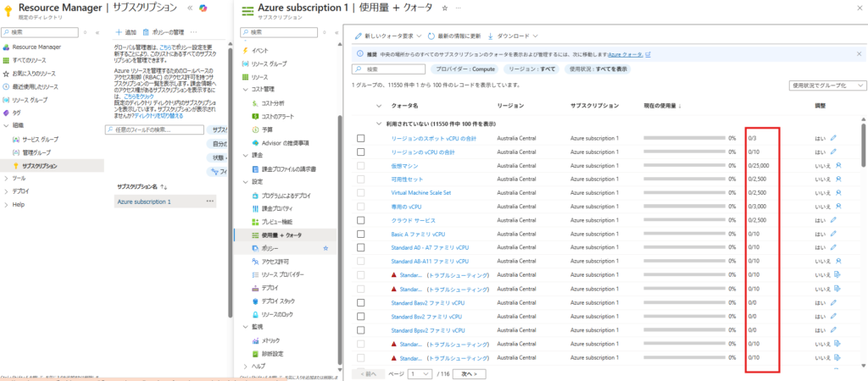Check the リージョンのスポット vCPU の合計 row
This screenshot has height=381, width=868.
[361, 138]
